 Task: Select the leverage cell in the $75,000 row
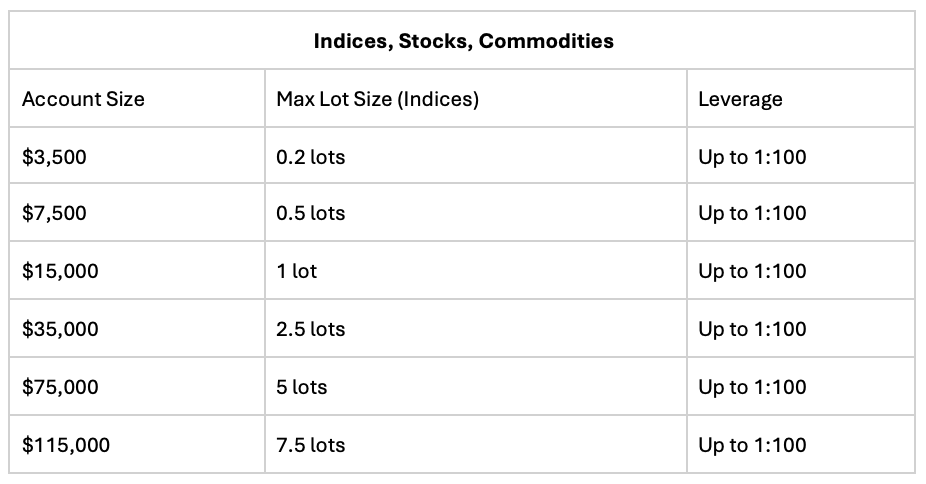click(x=801, y=385)
